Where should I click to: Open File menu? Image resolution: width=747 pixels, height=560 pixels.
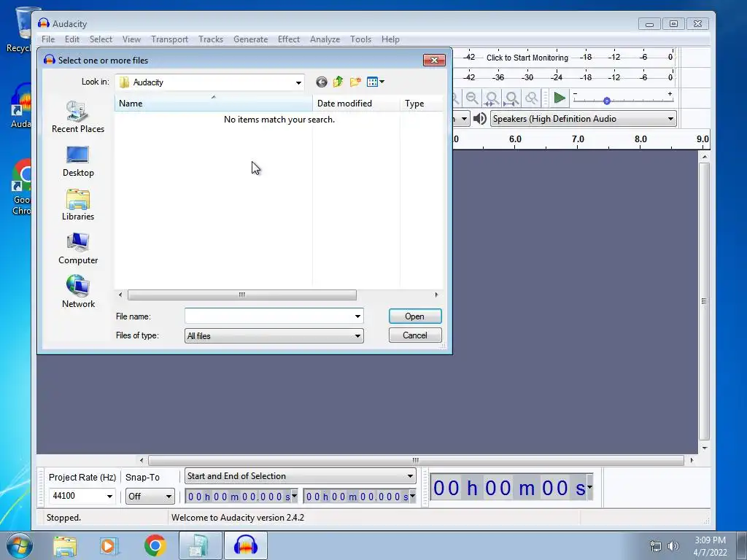tap(48, 39)
